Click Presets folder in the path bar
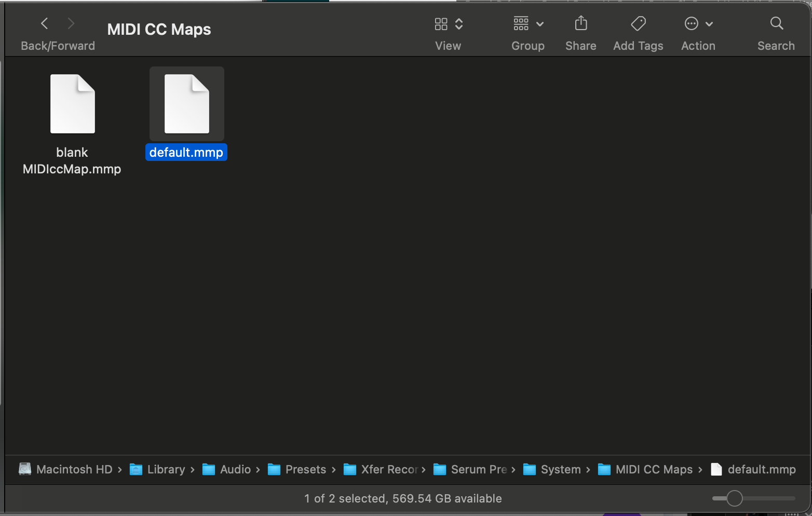 (297, 469)
